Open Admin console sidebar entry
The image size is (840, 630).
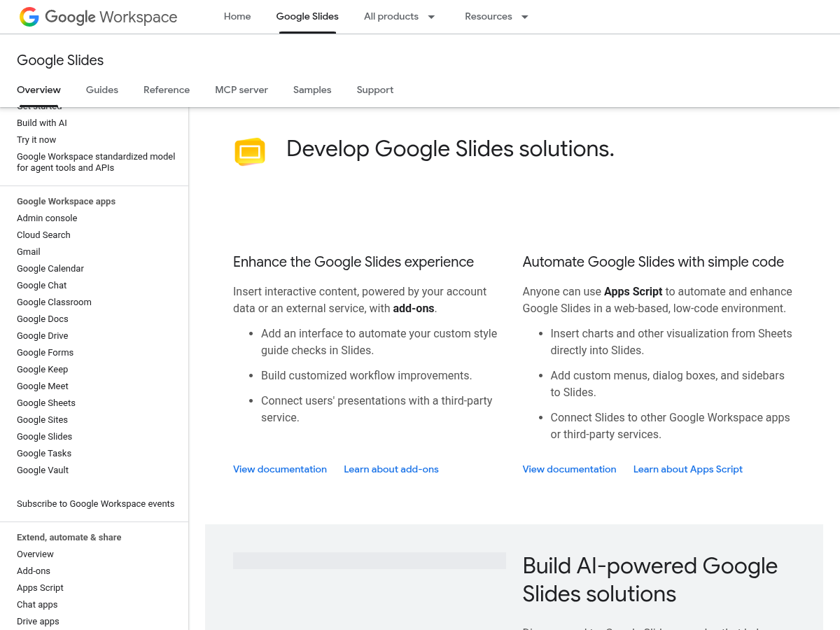click(47, 218)
